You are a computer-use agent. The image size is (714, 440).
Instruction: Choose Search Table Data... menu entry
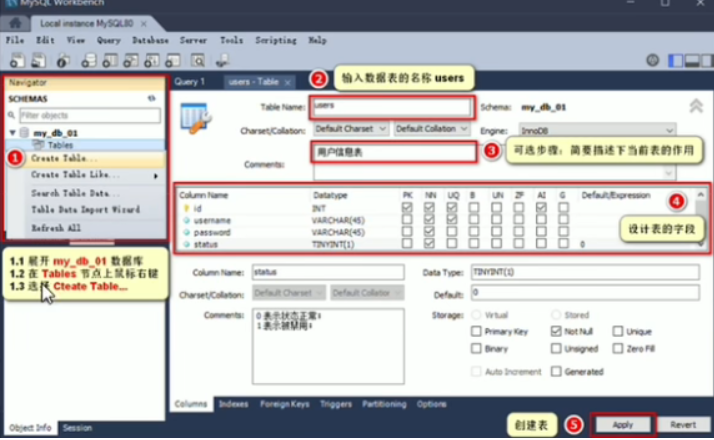(x=76, y=193)
